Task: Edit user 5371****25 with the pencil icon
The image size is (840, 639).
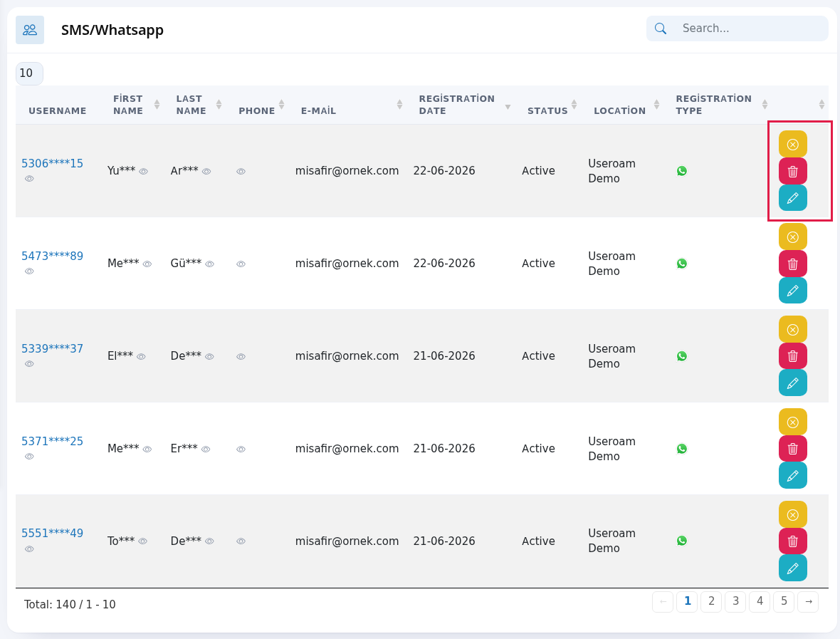Action: tap(793, 475)
